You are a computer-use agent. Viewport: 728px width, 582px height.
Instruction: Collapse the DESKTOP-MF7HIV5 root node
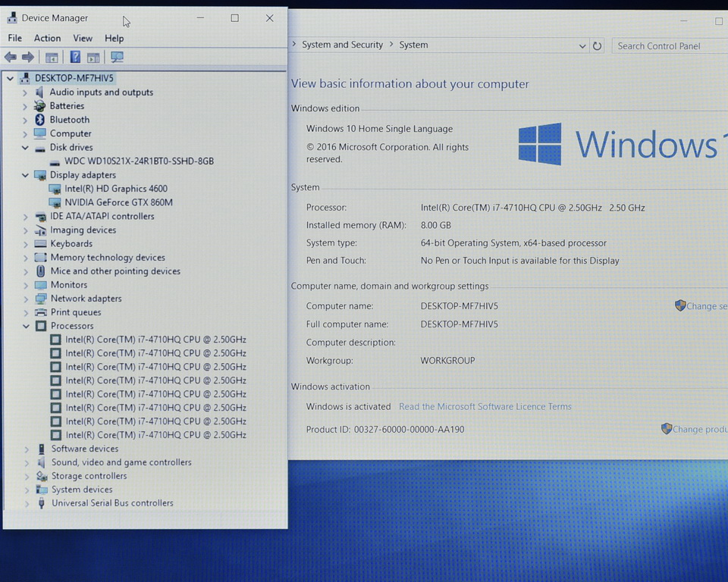point(10,79)
